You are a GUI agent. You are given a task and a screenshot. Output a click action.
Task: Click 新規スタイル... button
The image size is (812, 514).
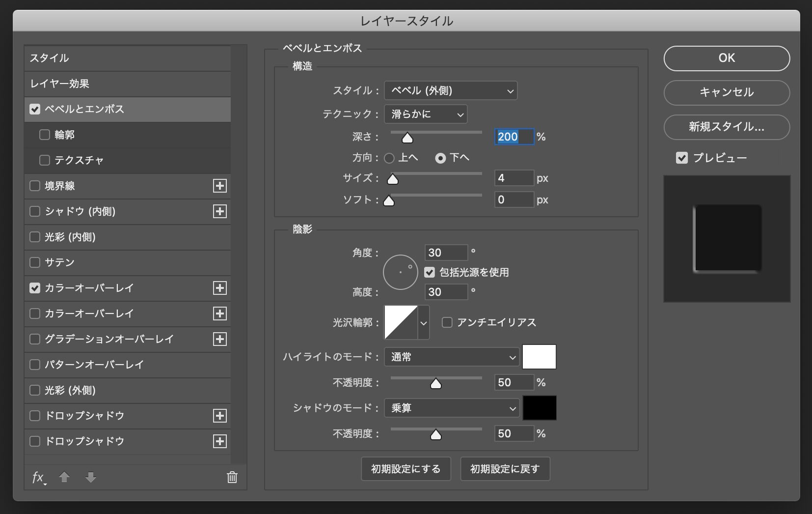coord(727,127)
